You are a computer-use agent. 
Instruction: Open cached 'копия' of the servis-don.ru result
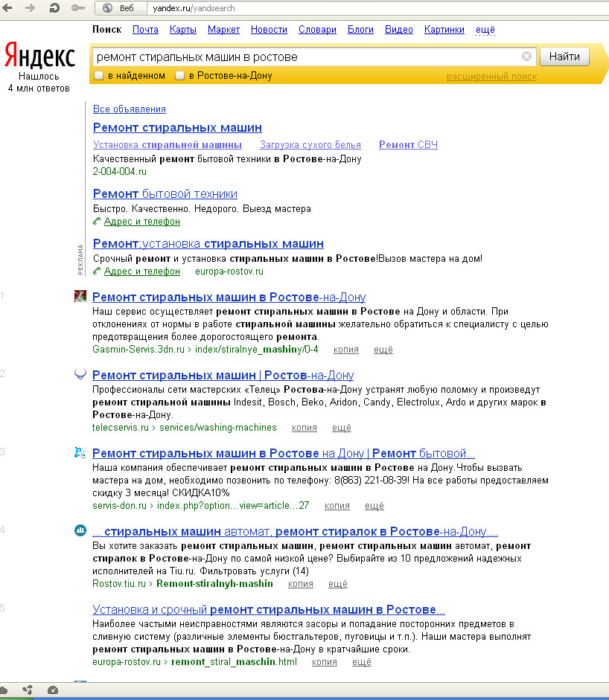click(x=337, y=506)
